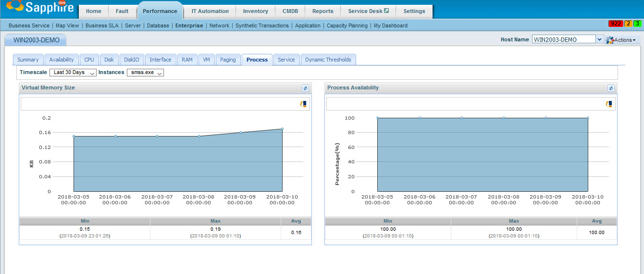The width and height of the screenshot is (644, 274).
Task: Select the WIN2003-DEMO page tab
Action: (x=37, y=40)
